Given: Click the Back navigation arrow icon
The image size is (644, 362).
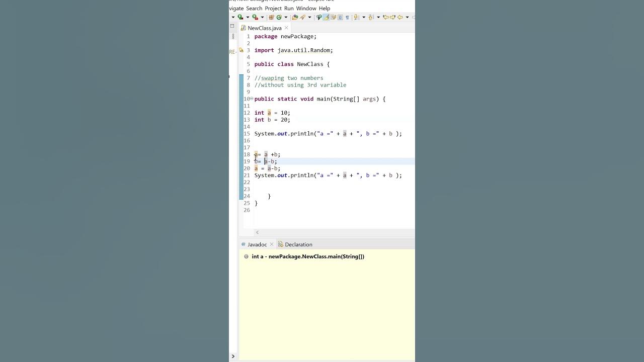Looking at the screenshot, I should click(x=400, y=17).
